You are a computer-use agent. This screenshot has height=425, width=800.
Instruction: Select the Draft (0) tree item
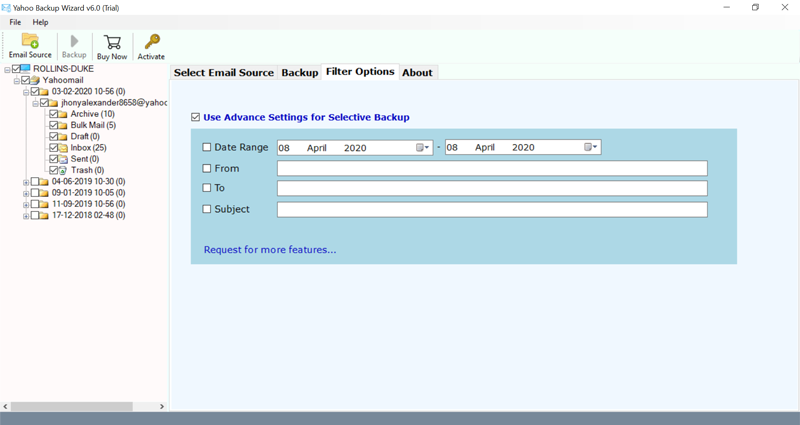[x=85, y=136]
